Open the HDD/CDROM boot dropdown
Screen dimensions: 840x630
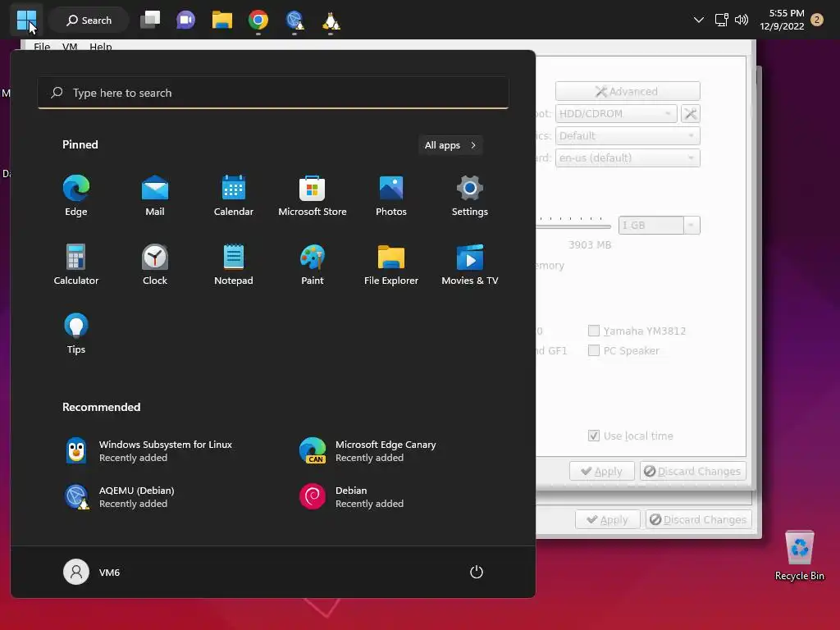click(616, 113)
